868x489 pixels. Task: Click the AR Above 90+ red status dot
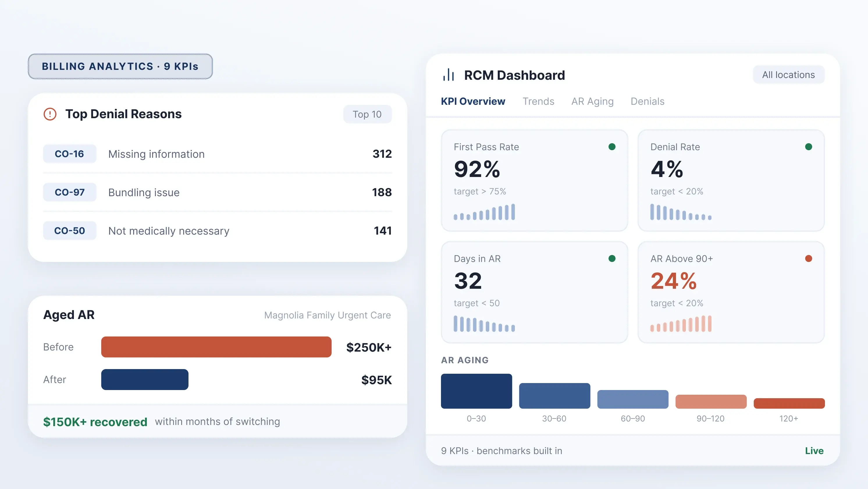tap(808, 259)
